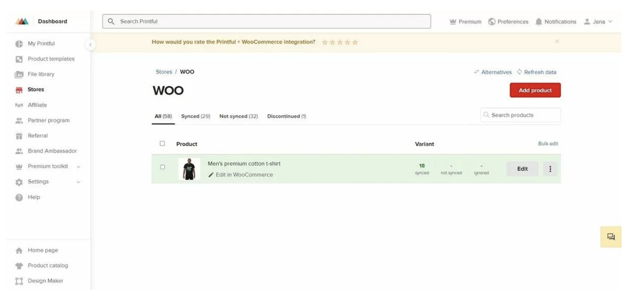This screenshot has width=644, height=297.
Task: Click the Men's premium cotton t-shirt title
Action: coord(244,164)
